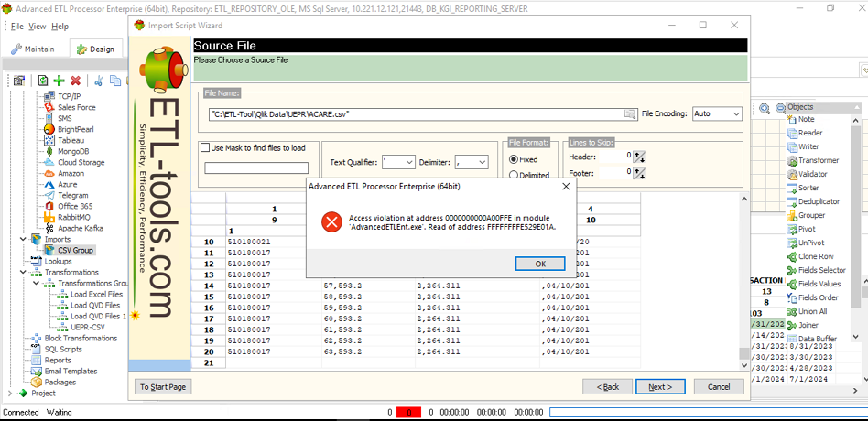
Task: Click the refresh toolbar icon
Action: click(43, 81)
